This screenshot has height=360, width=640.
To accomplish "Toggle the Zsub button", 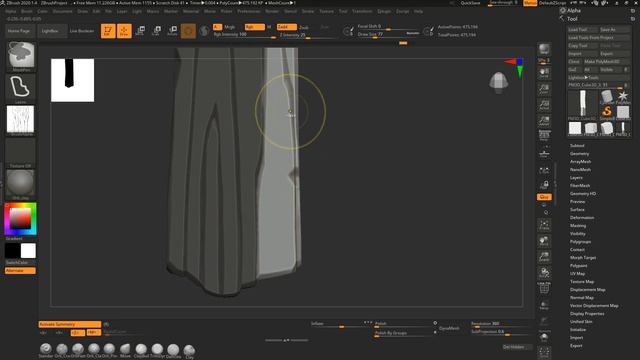I will coord(304,27).
